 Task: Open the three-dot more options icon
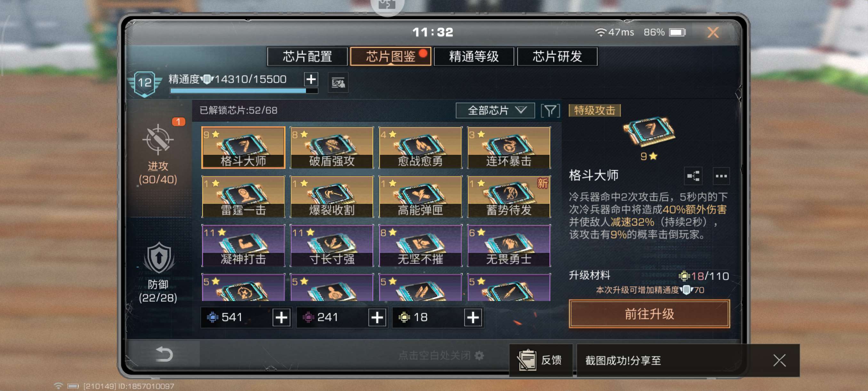(x=721, y=176)
